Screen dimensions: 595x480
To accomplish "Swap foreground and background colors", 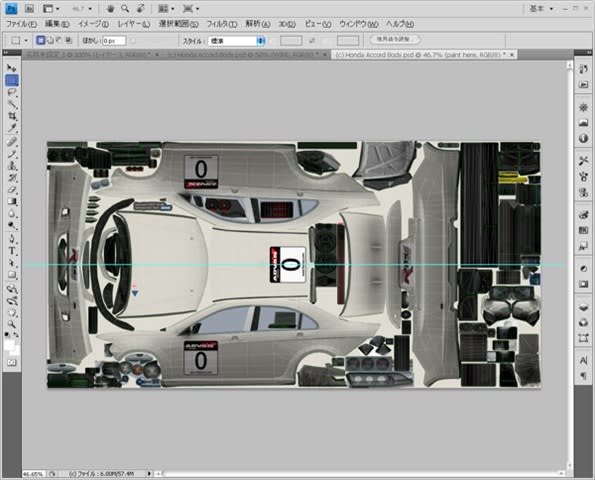I will 16,335.
